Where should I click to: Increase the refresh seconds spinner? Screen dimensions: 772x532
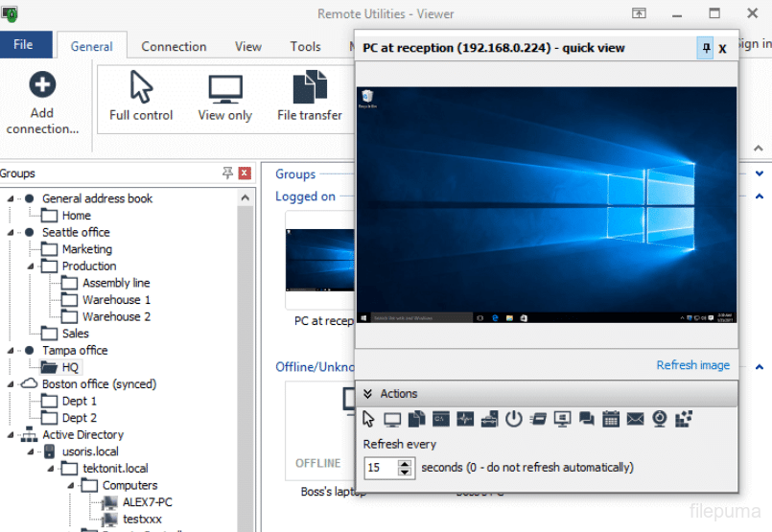(405, 464)
